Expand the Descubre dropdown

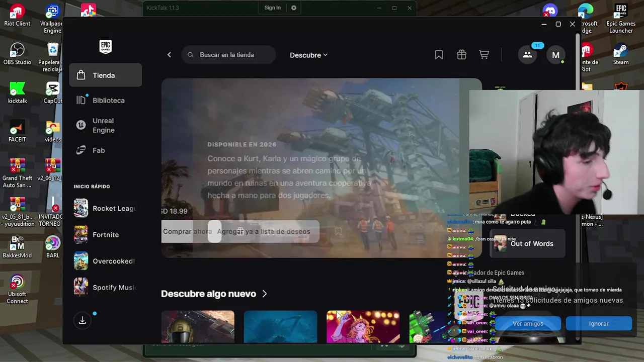point(308,55)
